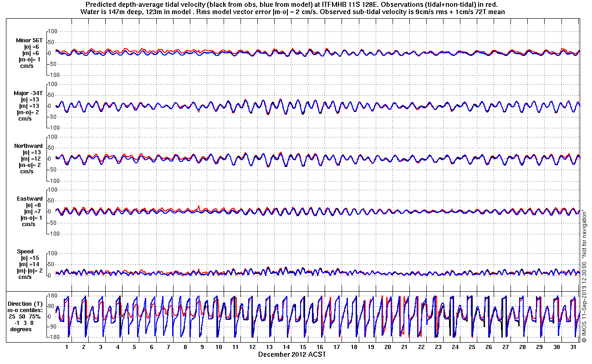Select the "-50" tick of the Major panel
Screen dimensions: 592x364
tap(52, 116)
